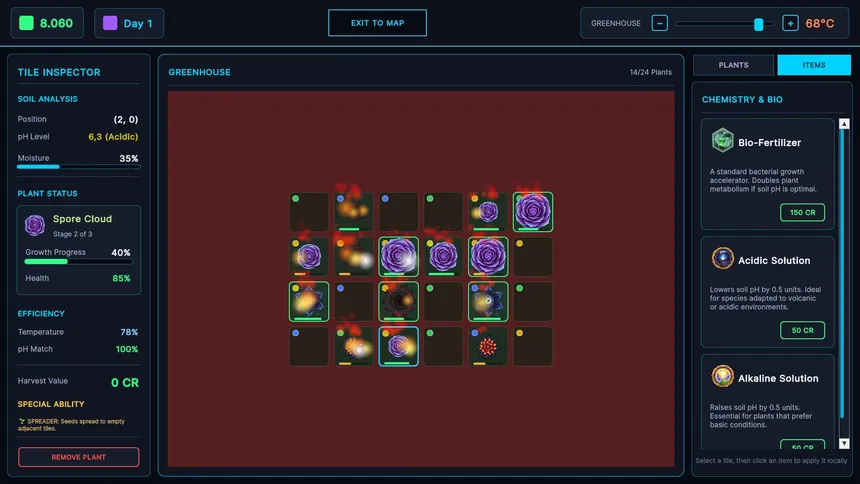Screen dimensions: 860x484
Task: Click the purple Day 1 calendar icon
Action: click(x=110, y=23)
